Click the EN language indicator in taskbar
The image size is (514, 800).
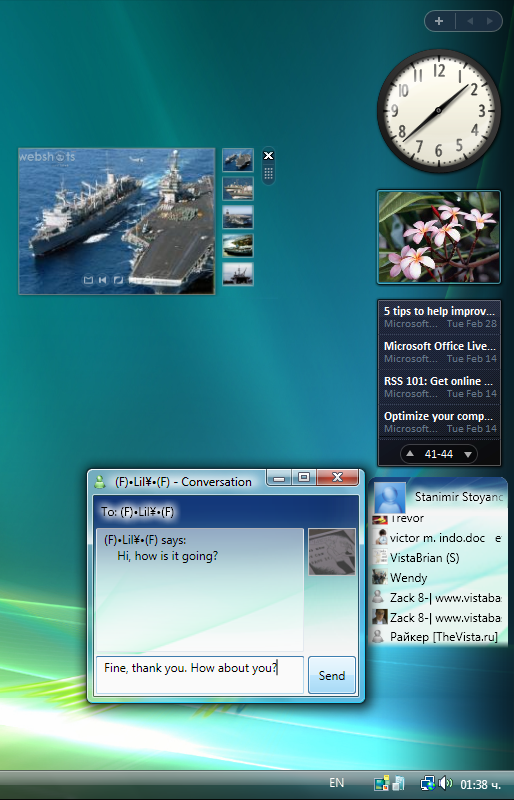[x=336, y=783]
